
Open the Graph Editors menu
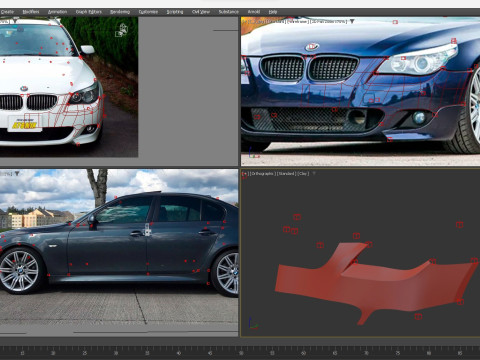coord(88,12)
